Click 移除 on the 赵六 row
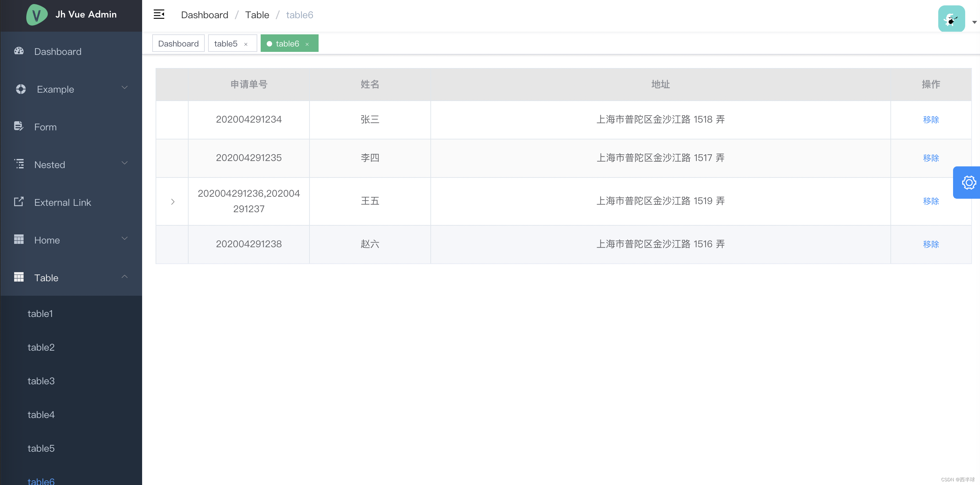This screenshot has height=485, width=980. point(930,244)
